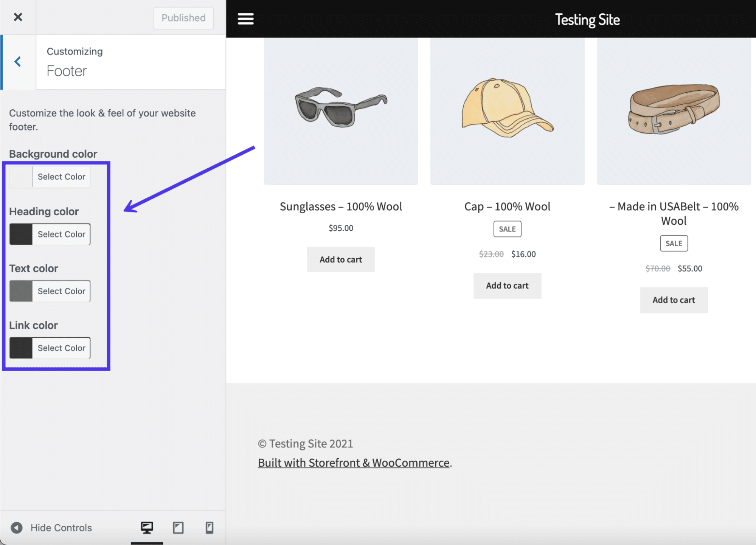Click 'Select Color' for Link color
The image size is (756, 545).
point(62,348)
